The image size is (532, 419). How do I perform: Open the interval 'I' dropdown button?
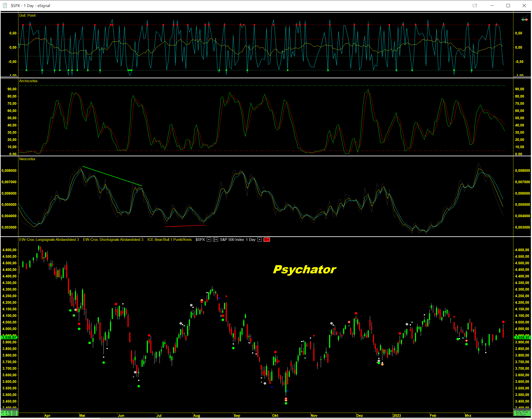pyautogui.click(x=215, y=240)
